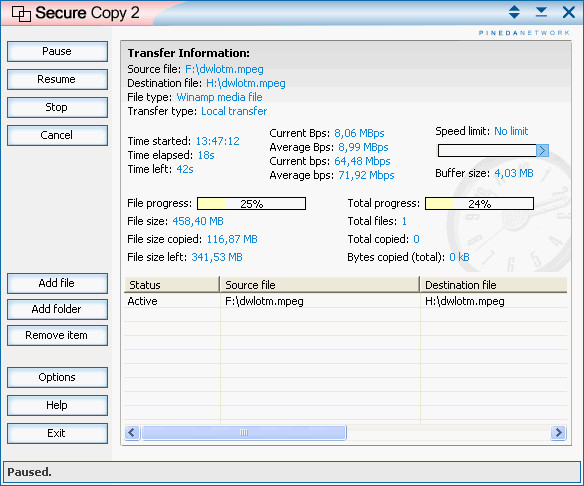
Task: Click the minimize-to-tray arrow icon
Action: (541, 12)
